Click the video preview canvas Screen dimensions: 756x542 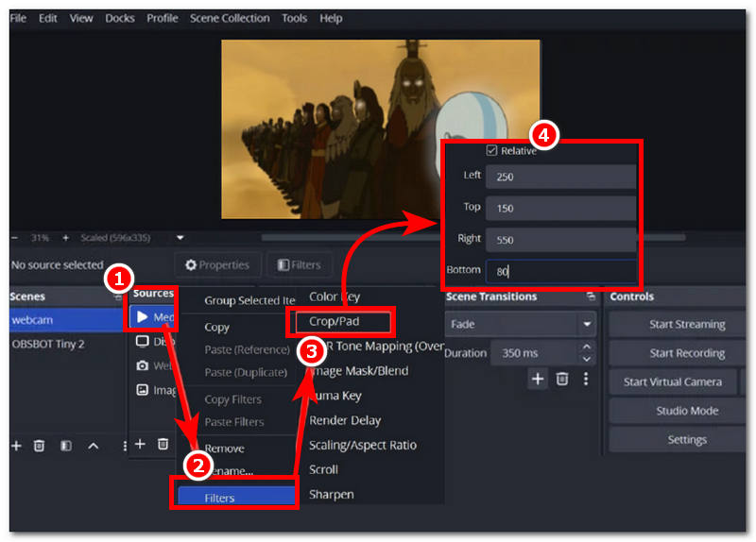(x=381, y=129)
